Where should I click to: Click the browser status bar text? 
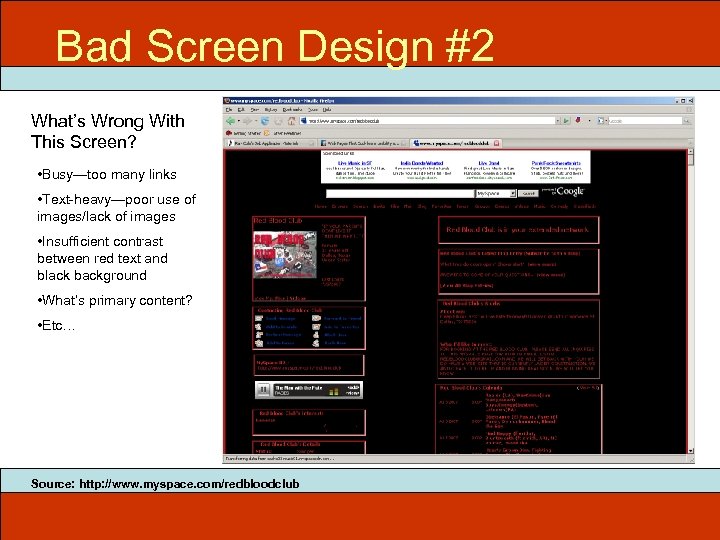[x=279, y=459]
